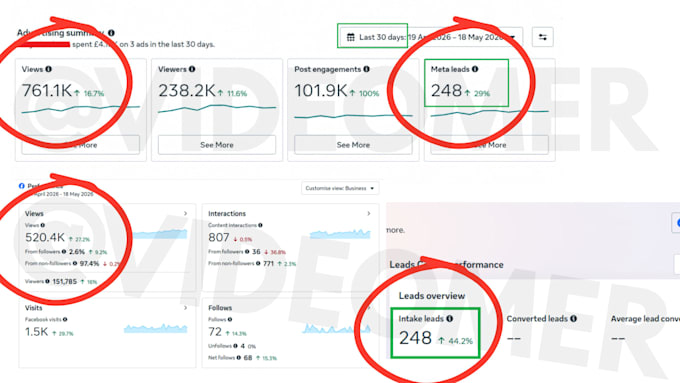Click the Follows card title

coord(220,308)
